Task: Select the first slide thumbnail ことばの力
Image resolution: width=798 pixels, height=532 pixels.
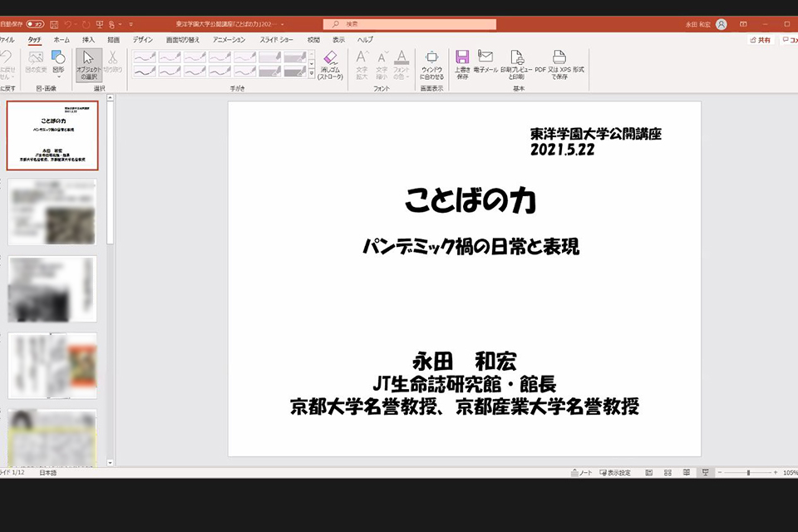Action: (52, 135)
